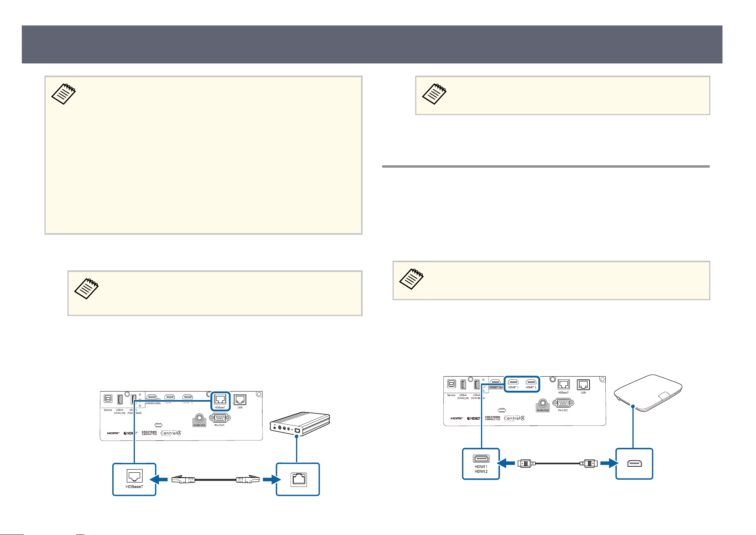This screenshot has width=756, height=535.
Task: Click the HDBT logo in the streaming device diagram
Action: [x=474, y=418]
